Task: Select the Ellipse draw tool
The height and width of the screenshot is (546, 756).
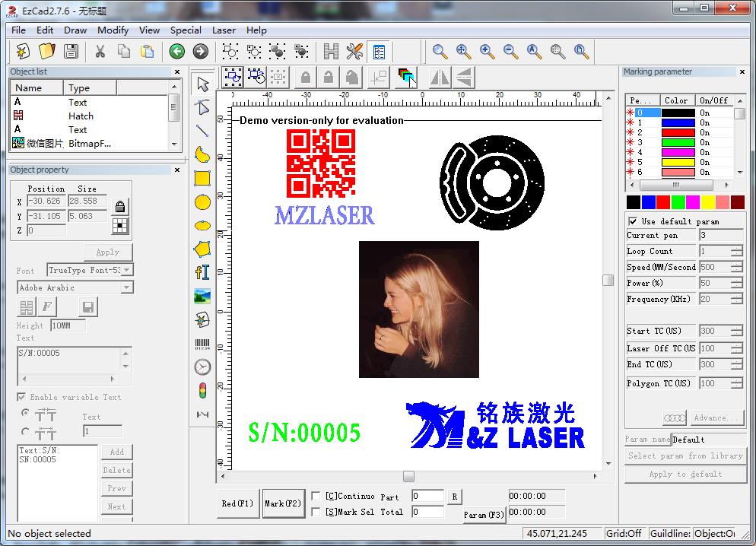Action: click(x=202, y=226)
